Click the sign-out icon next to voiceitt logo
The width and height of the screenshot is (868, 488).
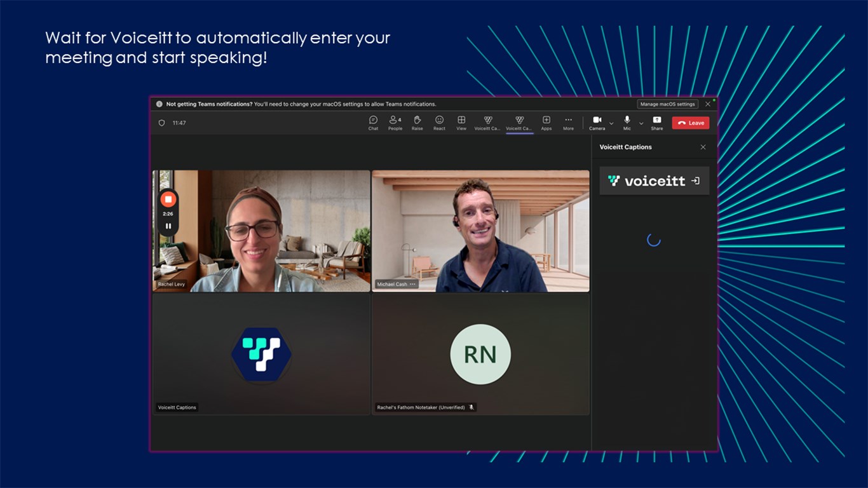(x=696, y=181)
